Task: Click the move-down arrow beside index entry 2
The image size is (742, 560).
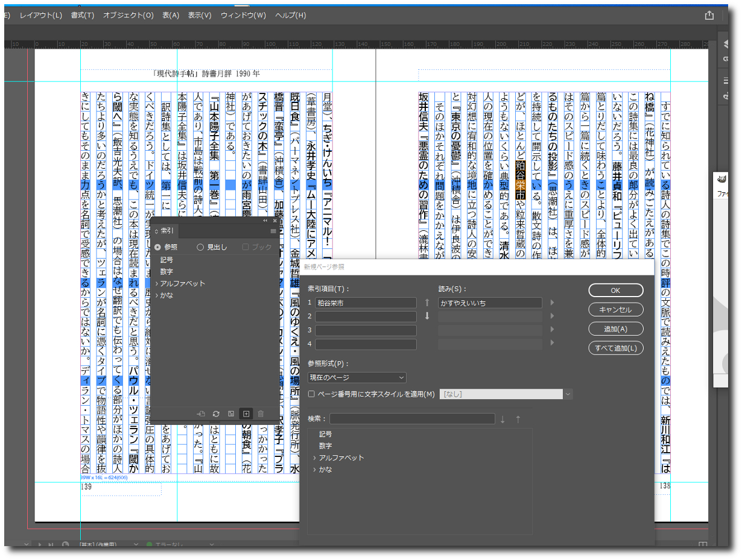Action: (427, 316)
